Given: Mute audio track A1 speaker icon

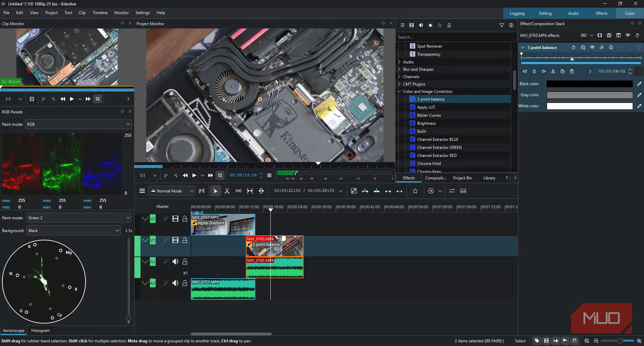Looking at the screenshot, I should [175, 262].
